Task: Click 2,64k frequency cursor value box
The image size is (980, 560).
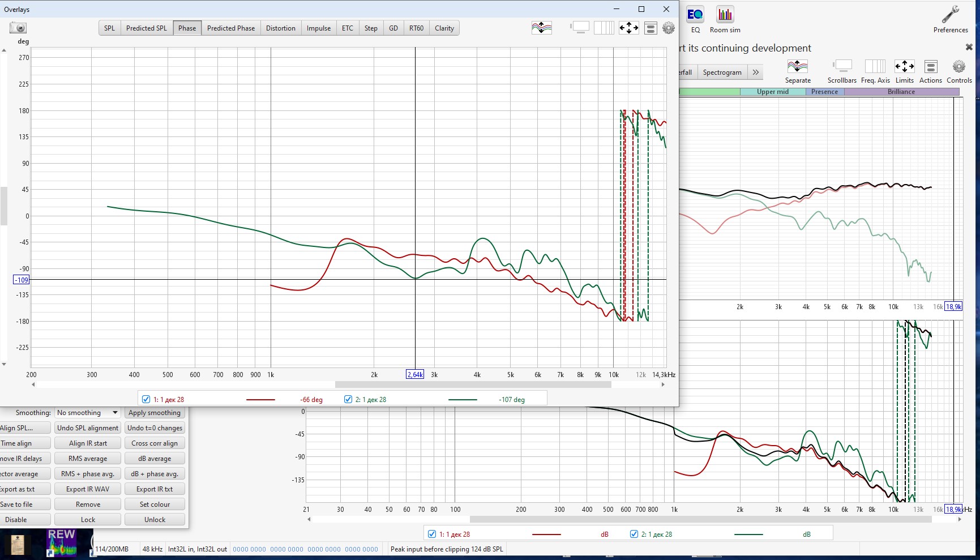Action: (x=415, y=374)
